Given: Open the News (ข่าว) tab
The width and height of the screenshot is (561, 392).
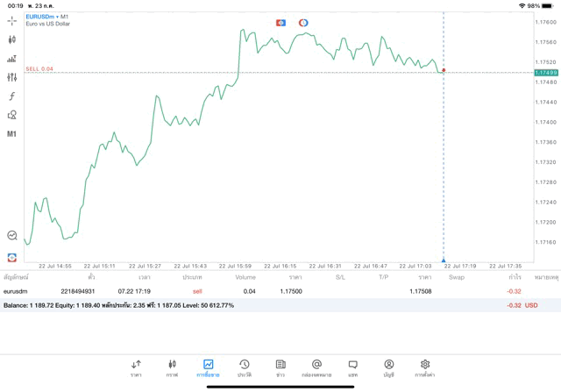Looking at the screenshot, I should point(280,368).
